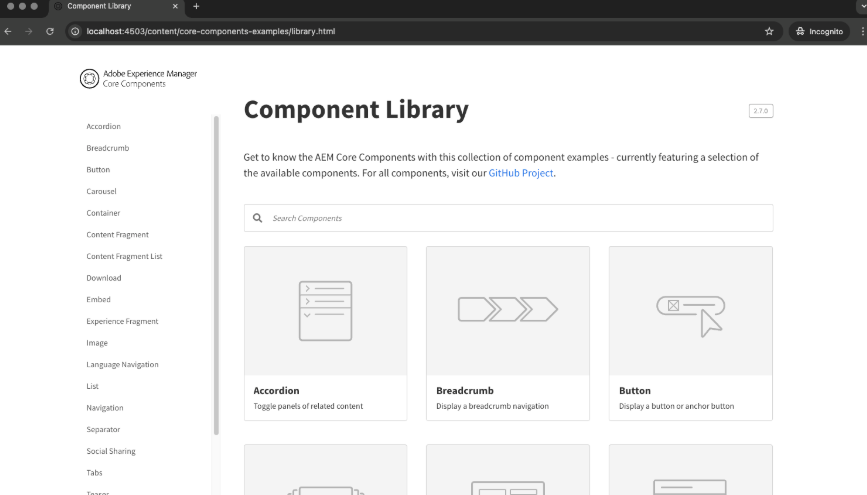Go to Accordion in the sidebar
This screenshot has height=495, width=867.
click(103, 127)
